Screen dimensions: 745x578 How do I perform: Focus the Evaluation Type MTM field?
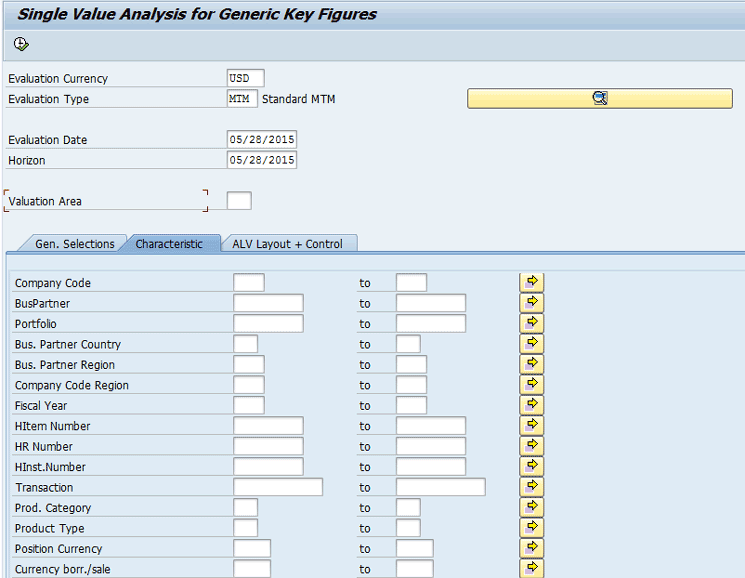click(x=242, y=99)
